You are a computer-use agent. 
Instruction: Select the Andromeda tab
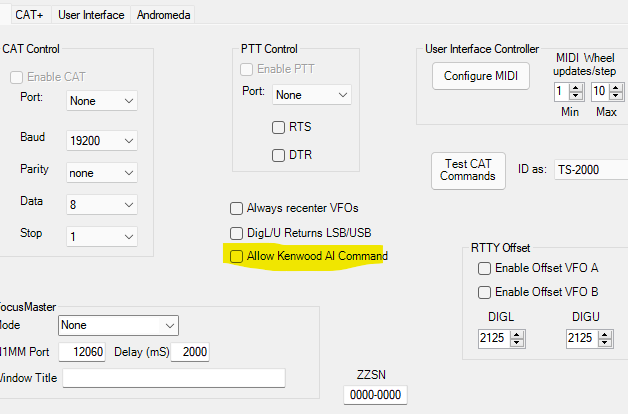click(163, 15)
